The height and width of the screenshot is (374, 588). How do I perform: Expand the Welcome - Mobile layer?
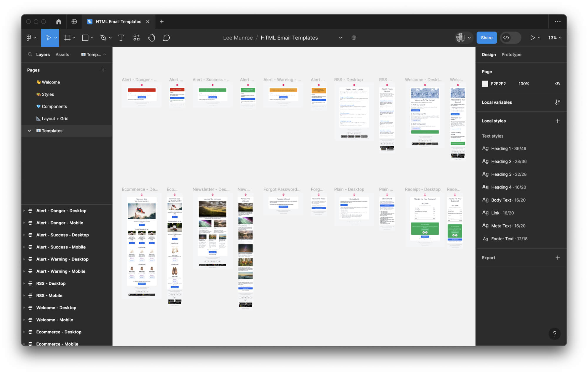pyautogui.click(x=24, y=320)
